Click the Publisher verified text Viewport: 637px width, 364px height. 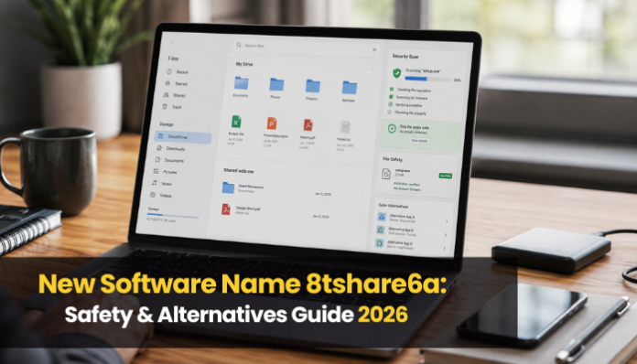(x=406, y=184)
